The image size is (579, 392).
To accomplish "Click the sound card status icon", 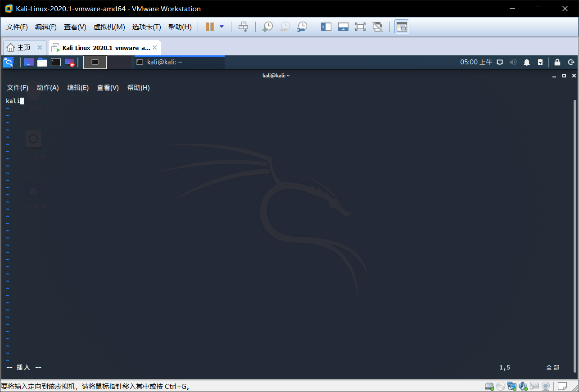I will tap(523, 386).
